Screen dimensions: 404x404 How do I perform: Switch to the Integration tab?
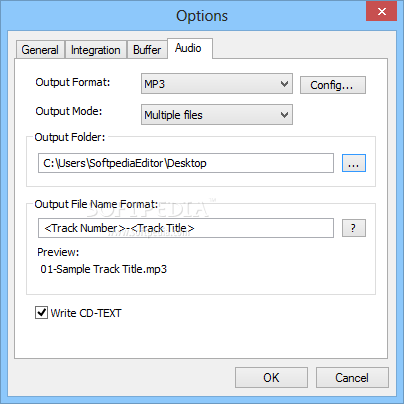[x=96, y=50]
